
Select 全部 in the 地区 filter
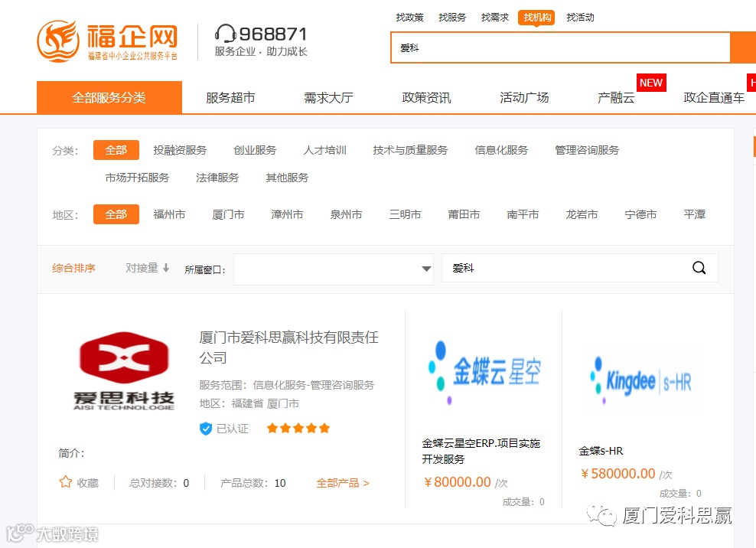tap(116, 214)
